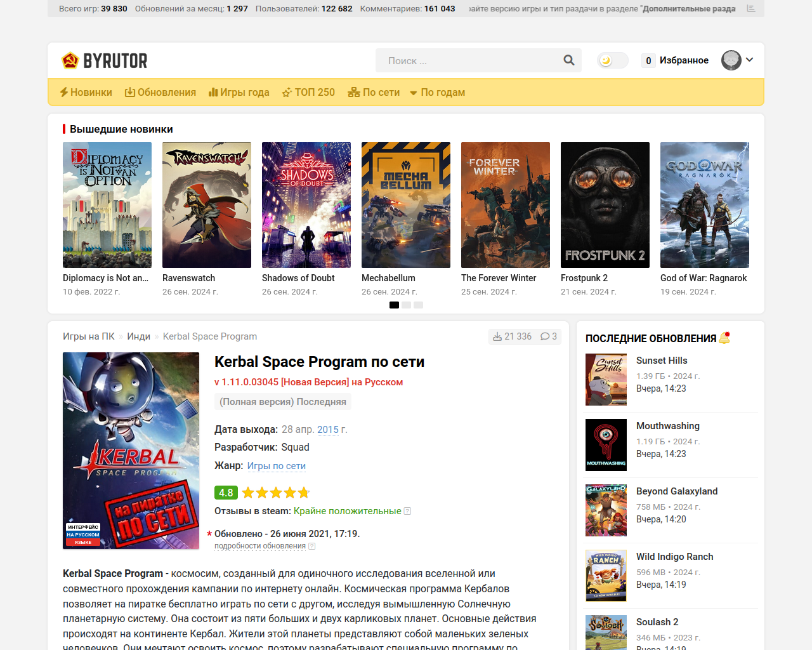Open Shadows of Doubt game cover
The image size is (812, 650).
(306, 205)
